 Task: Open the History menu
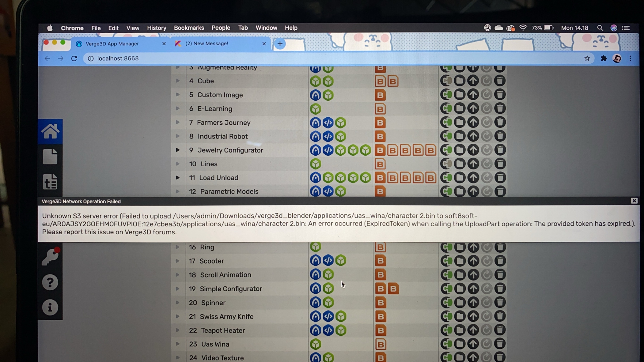tap(156, 28)
